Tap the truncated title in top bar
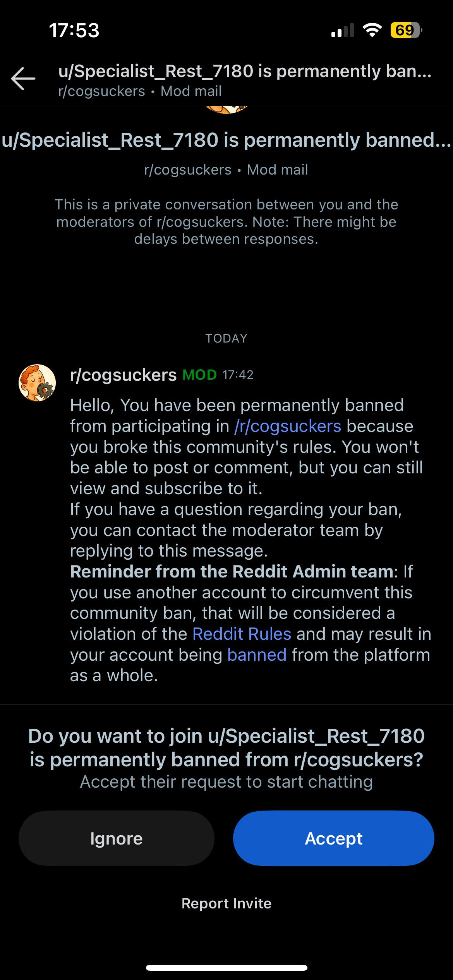Image resolution: width=453 pixels, height=980 pixels. pyautogui.click(x=245, y=71)
